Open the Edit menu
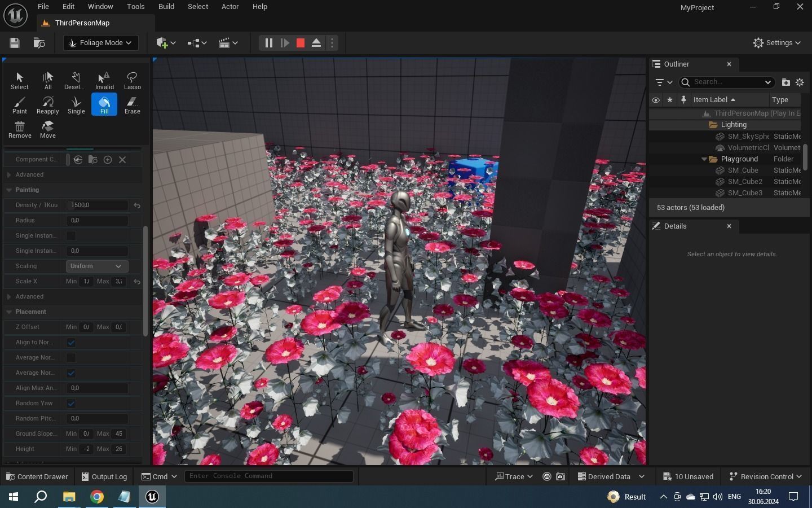 pos(68,7)
